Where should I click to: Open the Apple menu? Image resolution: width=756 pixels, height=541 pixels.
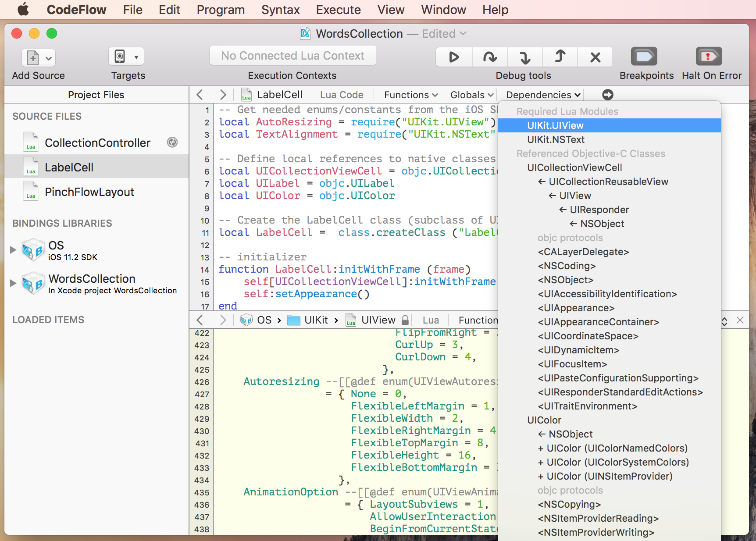tap(23, 9)
